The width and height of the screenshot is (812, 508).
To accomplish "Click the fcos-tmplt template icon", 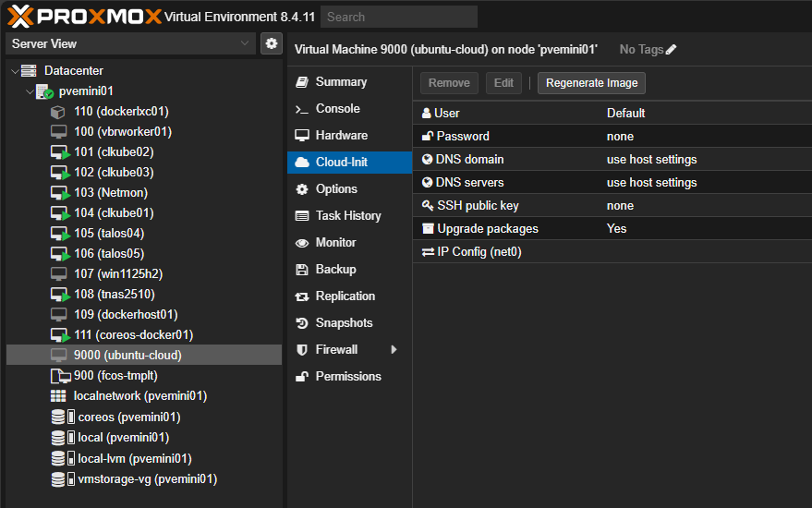I will [x=59, y=376].
